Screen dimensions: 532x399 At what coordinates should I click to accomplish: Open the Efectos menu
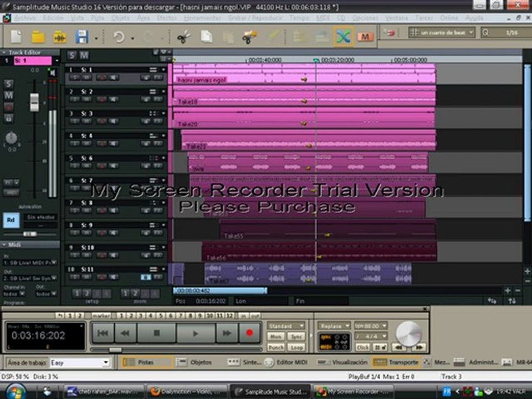click(167, 18)
